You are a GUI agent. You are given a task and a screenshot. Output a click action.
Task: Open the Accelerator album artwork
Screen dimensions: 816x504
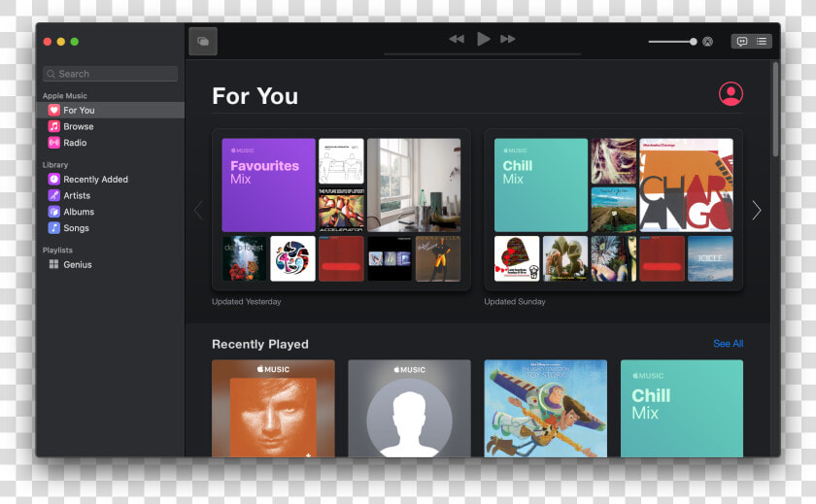tap(341, 209)
